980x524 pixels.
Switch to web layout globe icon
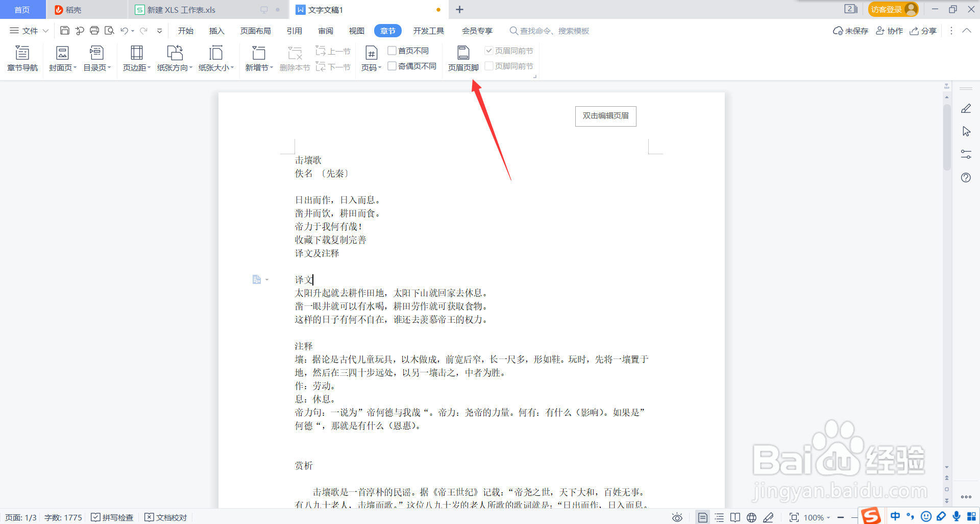click(751, 517)
